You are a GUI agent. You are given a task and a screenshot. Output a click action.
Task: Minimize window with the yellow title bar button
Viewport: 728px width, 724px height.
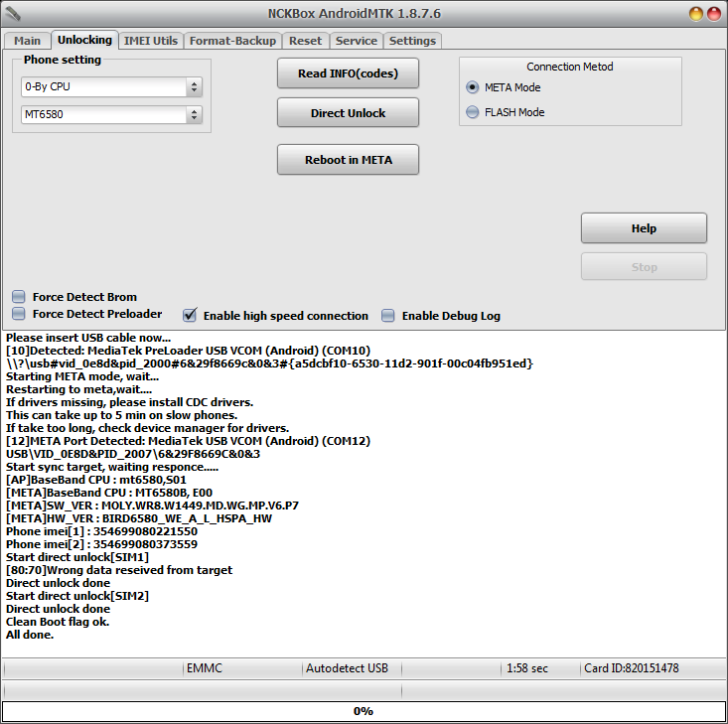click(x=696, y=14)
